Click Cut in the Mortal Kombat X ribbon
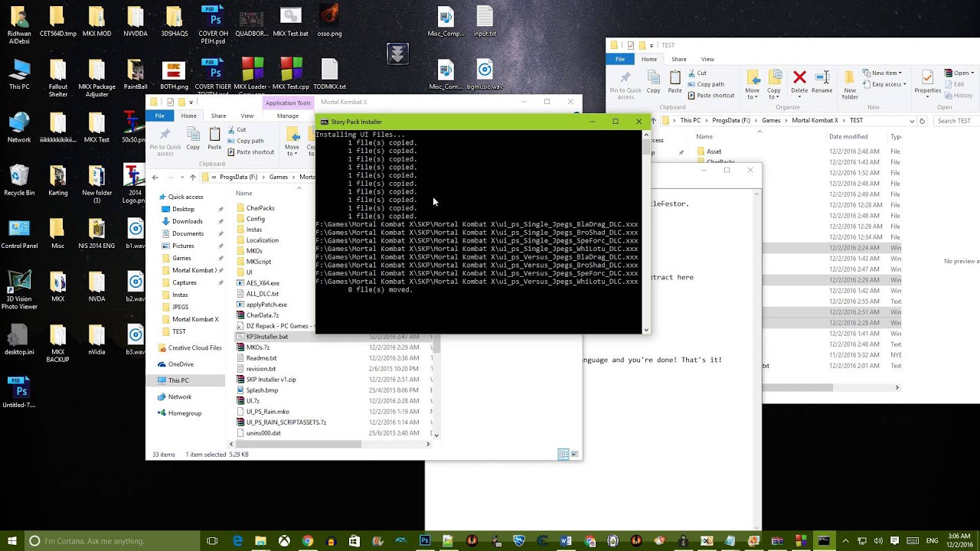The width and height of the screenshot is (980, 551). (237, 129)
